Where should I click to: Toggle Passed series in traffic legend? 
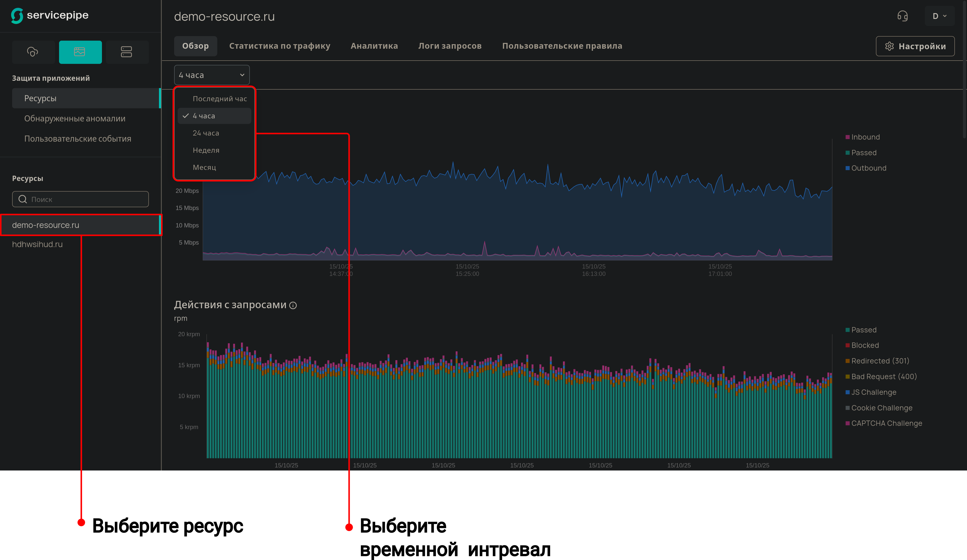point(862,153)
